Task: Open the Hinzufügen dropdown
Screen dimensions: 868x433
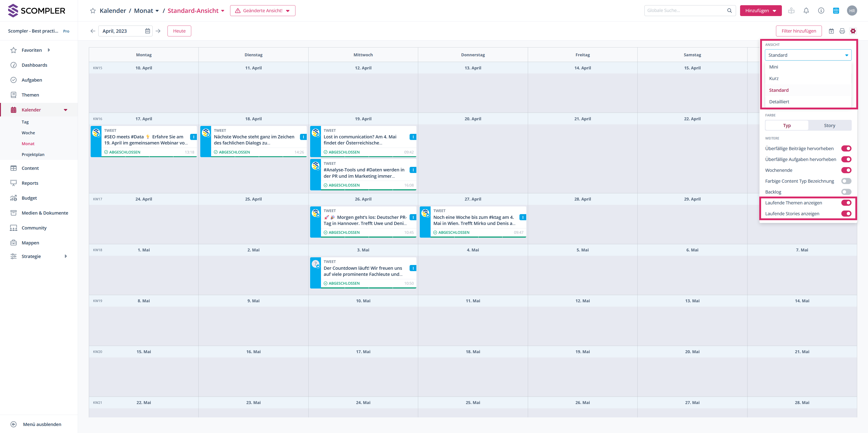Action: pyautogui.click(x=760, y=11)
